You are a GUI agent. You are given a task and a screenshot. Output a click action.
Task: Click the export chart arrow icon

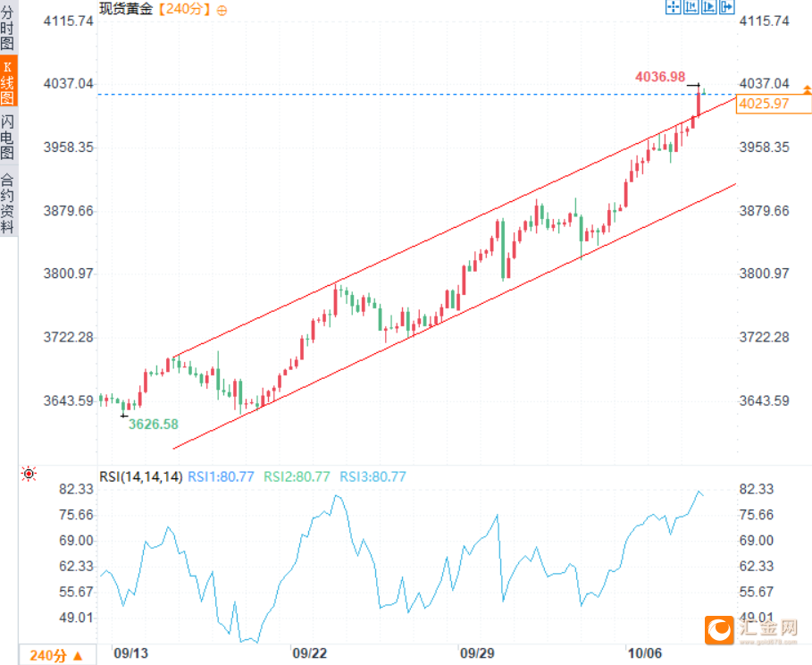point(727,7)
